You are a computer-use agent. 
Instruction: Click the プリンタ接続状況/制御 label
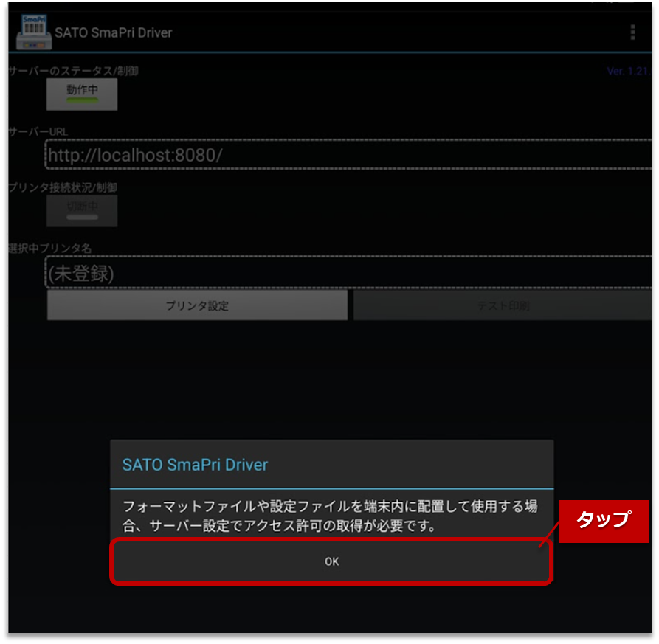[63, 187]
